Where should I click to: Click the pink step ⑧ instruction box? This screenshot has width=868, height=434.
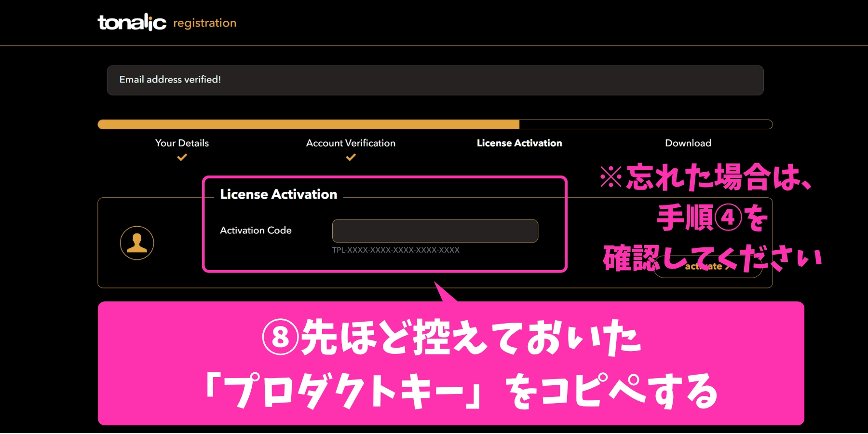click(450, 364)
